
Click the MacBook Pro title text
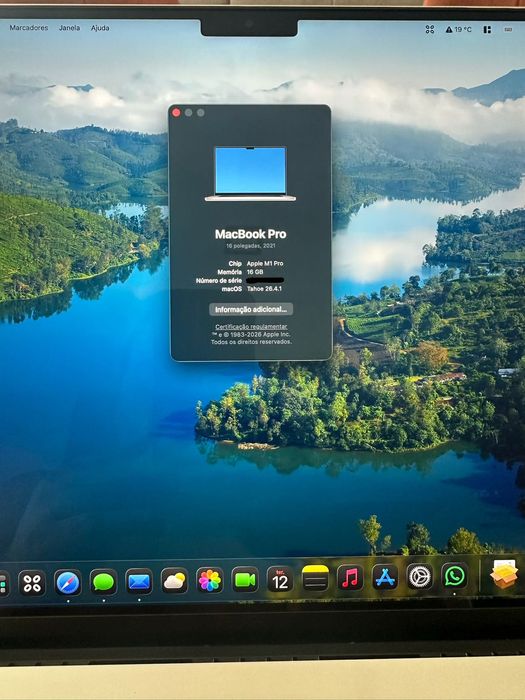click(250, 234)
